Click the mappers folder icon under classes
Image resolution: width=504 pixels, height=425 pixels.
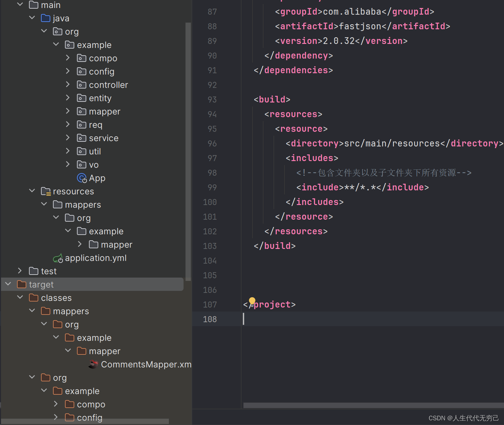pyautogui.click(x=46, y=311)
